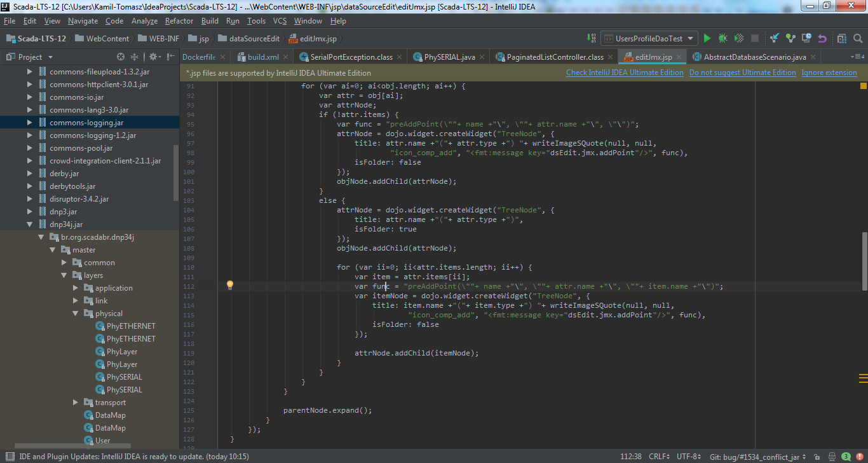Viewport: 868px width, 463px height.
Task: Click the Ignore extension link
Action: pyautogui.click(x=829, y=73)
